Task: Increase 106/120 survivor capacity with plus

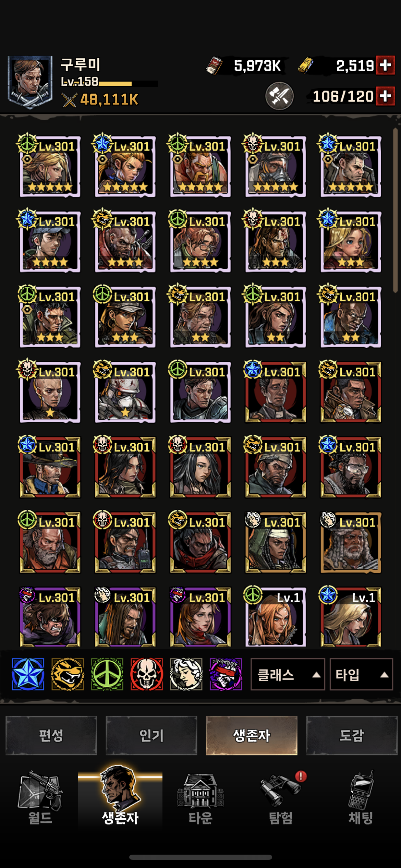Action: tap(386, 96)
